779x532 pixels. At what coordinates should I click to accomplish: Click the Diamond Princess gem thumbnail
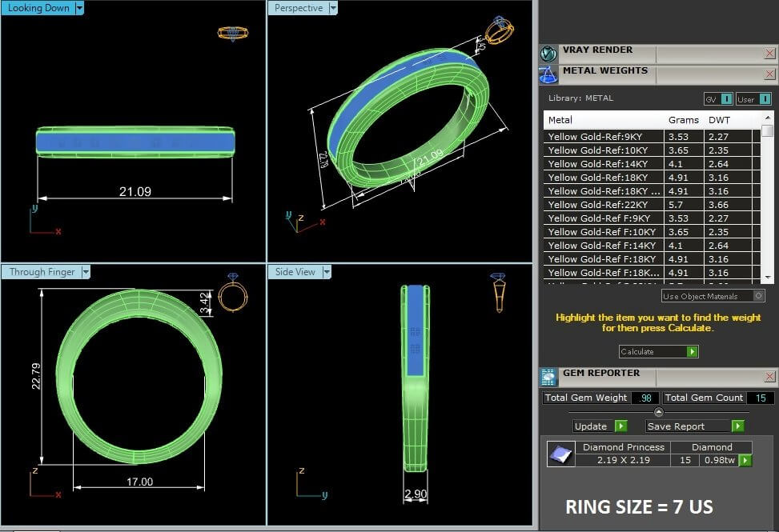(x=560, y=454)
